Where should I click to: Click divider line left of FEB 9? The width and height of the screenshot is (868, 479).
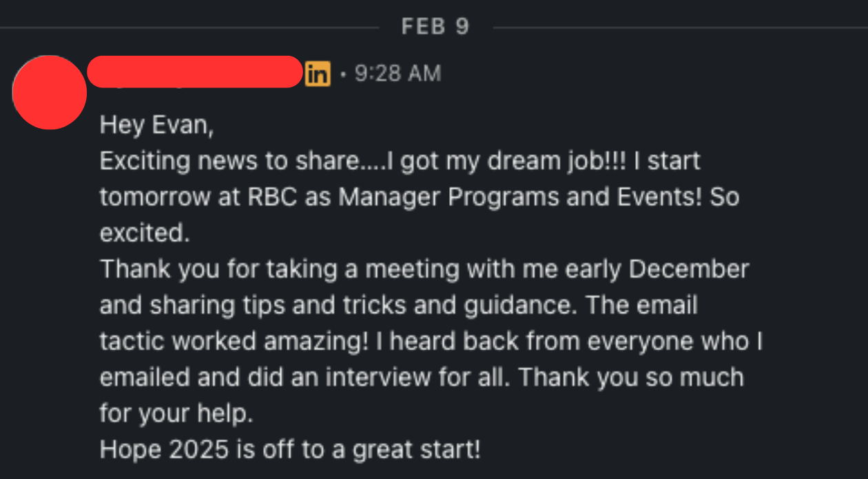click(x=189, y=28)
